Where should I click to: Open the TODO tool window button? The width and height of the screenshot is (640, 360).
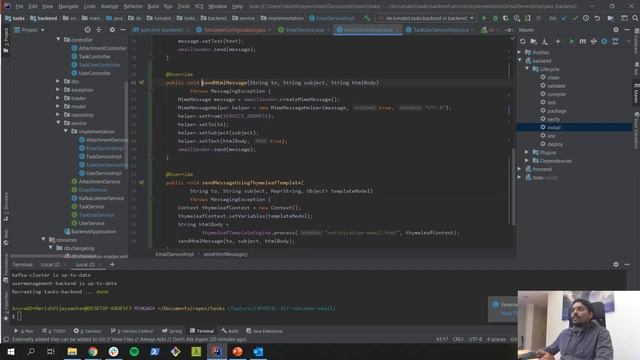pos(54,331)
